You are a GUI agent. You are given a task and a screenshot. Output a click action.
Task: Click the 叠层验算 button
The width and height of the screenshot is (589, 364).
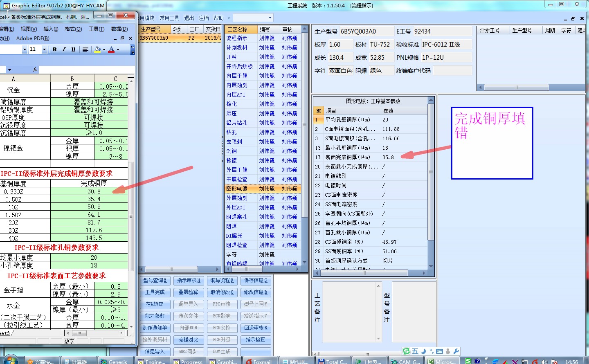[189, 292]
